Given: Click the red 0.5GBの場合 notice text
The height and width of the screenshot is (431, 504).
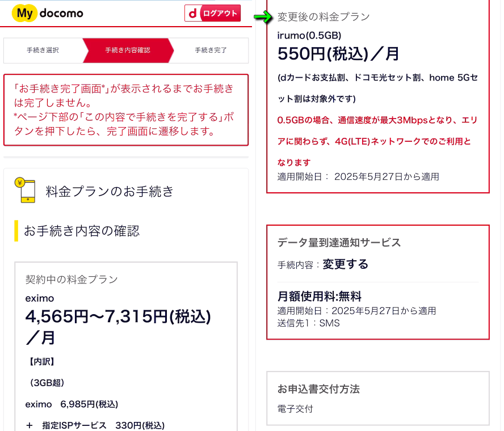Looking at the screenshot, I should coord(377,141).
